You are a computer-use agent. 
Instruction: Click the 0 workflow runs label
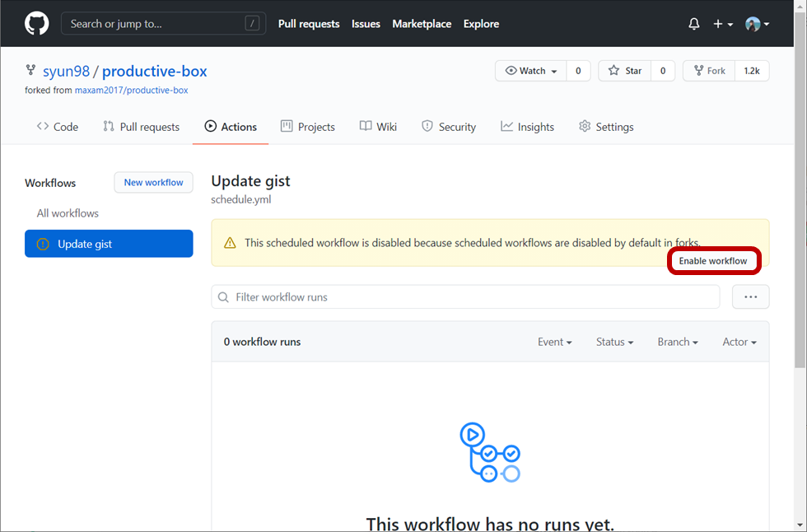pyautogui.click(x=262, y=342)
